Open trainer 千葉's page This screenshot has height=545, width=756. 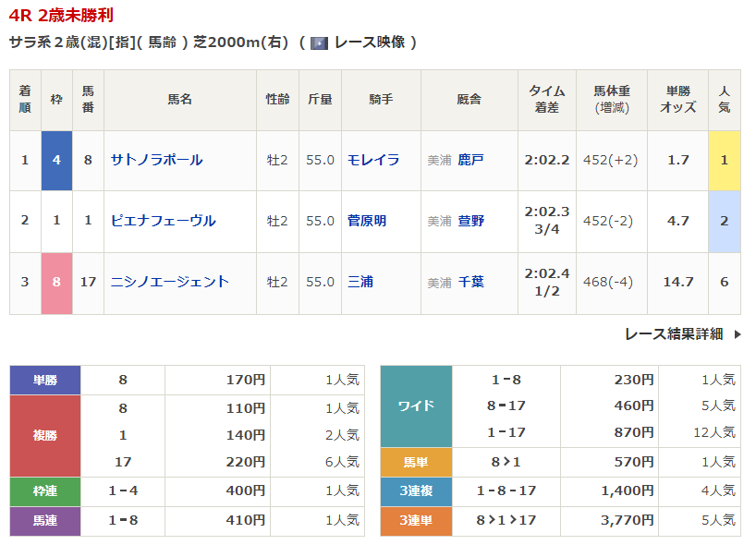point(470,282)
